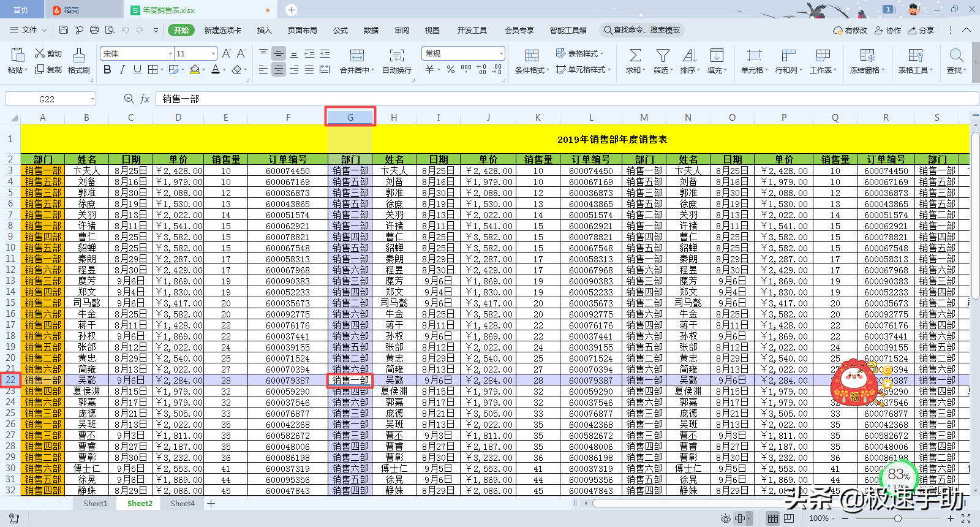The width and height of the screenshot is (980, 527).
Task: Click the insert function fx icon
Action: coord(145,99)
